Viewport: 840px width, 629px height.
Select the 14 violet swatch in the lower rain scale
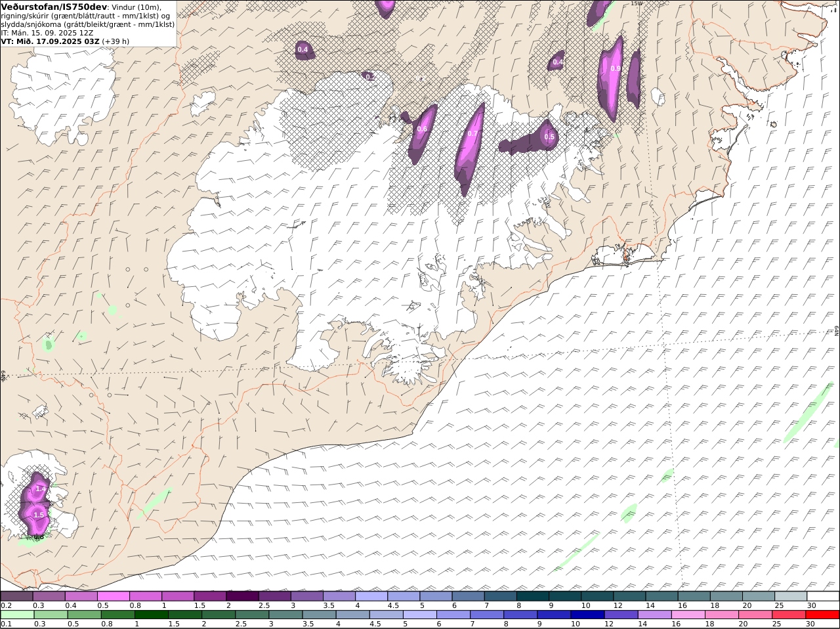click(x=654, y=615)
